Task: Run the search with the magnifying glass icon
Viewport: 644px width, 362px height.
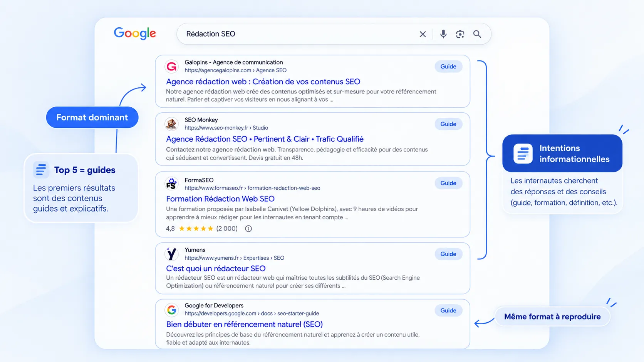Action: pos(477,34)
